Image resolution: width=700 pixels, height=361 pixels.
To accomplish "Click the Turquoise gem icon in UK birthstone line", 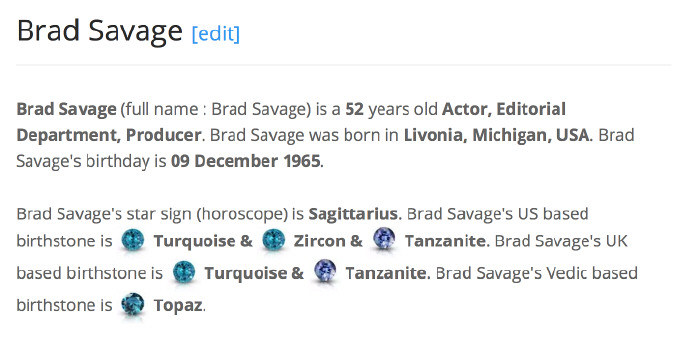I will click(x=184, y=272).
